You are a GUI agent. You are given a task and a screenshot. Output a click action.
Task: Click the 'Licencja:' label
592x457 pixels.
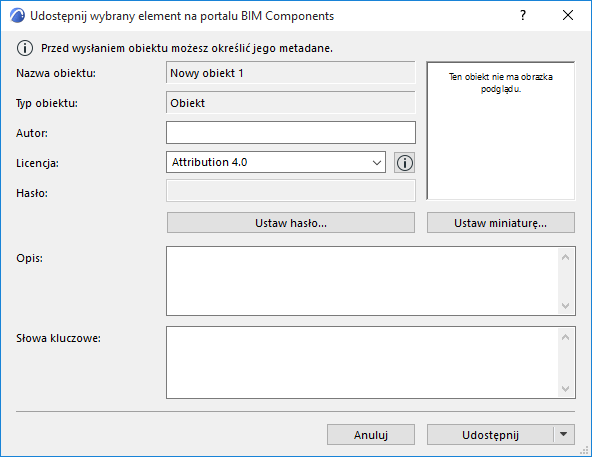pyautogui.click(x=37, y=163)
